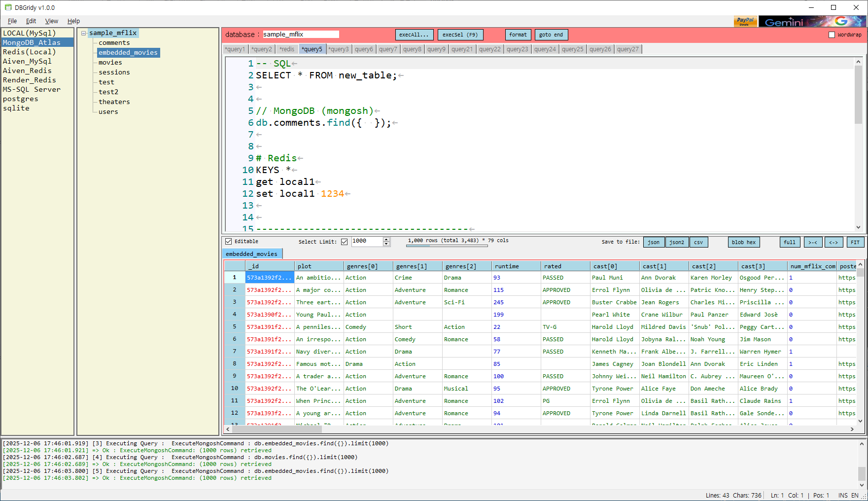868x501 pixels.
Task: Save results using the json2 format icon
Action: click(677, 242)
